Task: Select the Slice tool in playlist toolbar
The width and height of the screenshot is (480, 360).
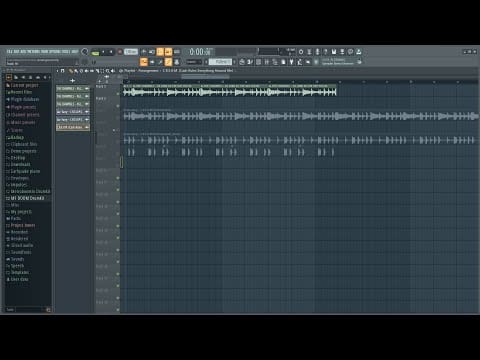Action: [x=97, y=71]
